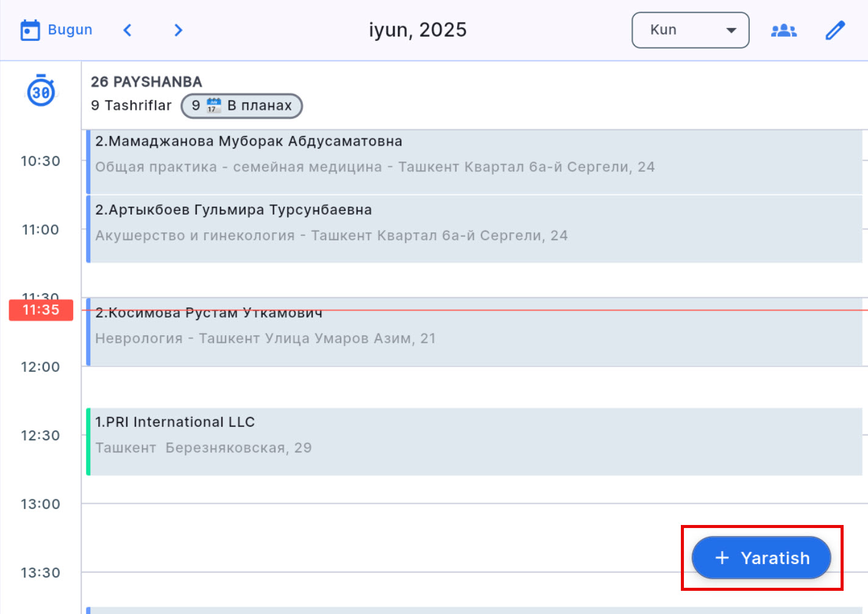Expand the view selector dropdown arrow
868x614 pixels.
point(731,30)
